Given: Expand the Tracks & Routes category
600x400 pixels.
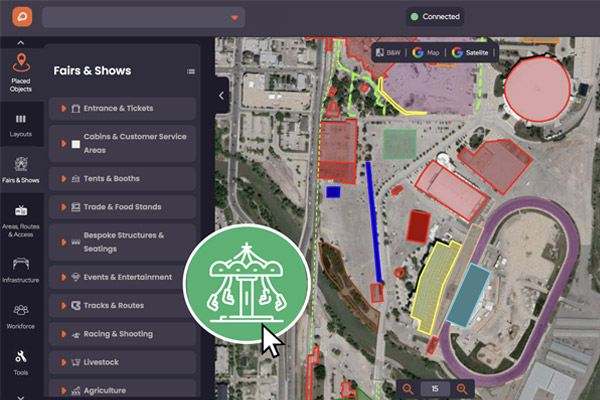Looking at the screenshot, I should coord(122,305).
